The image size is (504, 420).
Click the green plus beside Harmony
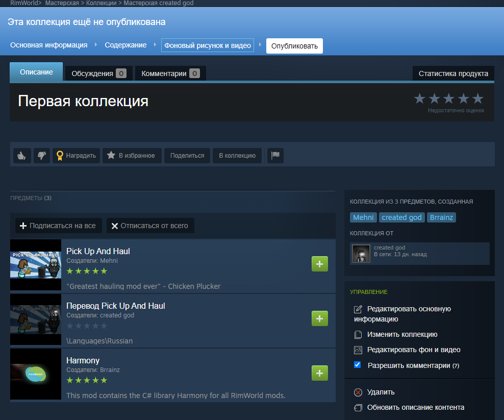point(319,373)
